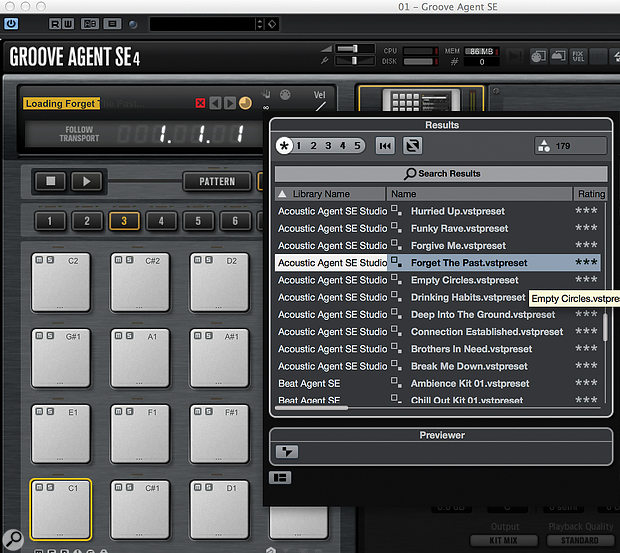The width and height of the screenshot is (620, 553).
Task: Select the asterisk all-ratings filter
Action: point(284,146)
